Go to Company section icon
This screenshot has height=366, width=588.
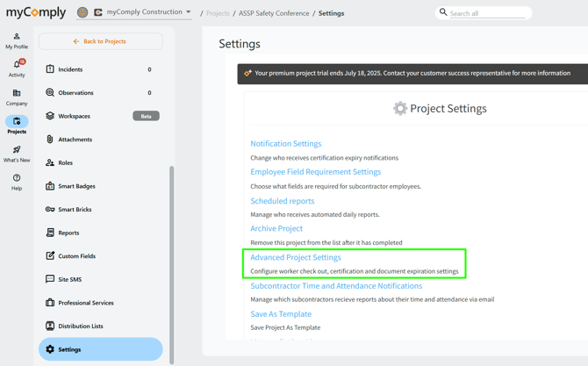(x=17, y=97)
